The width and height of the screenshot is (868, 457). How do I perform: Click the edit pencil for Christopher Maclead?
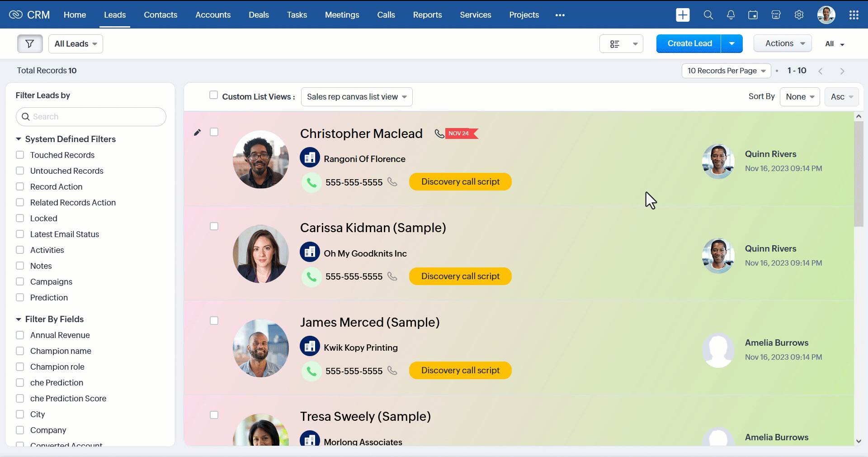pos(197,133)
